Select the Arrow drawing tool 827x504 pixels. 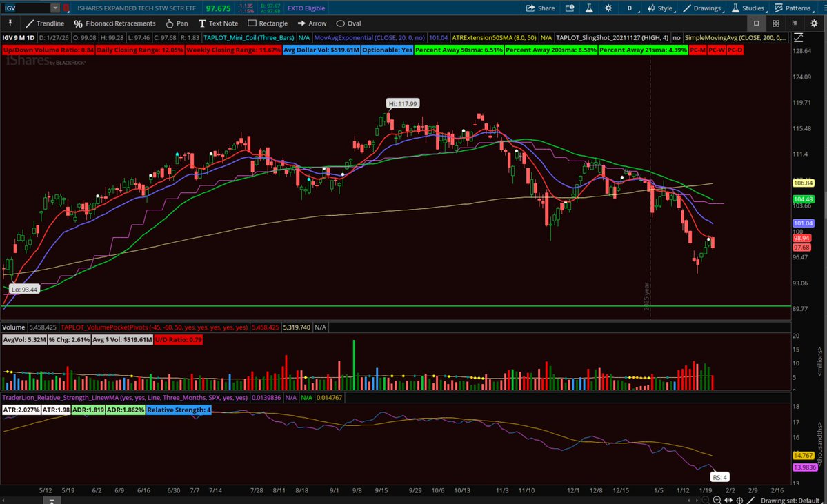click(312, 23)
